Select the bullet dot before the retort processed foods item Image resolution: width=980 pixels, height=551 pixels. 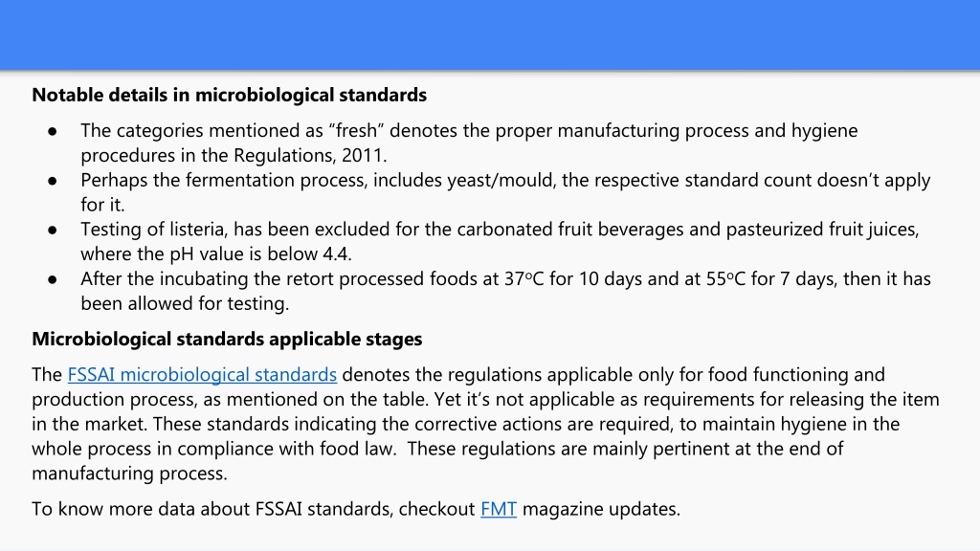53,279
